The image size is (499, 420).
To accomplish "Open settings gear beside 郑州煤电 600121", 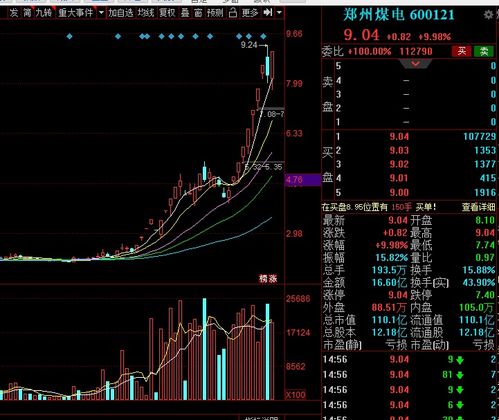I will (x=489, y=15).
